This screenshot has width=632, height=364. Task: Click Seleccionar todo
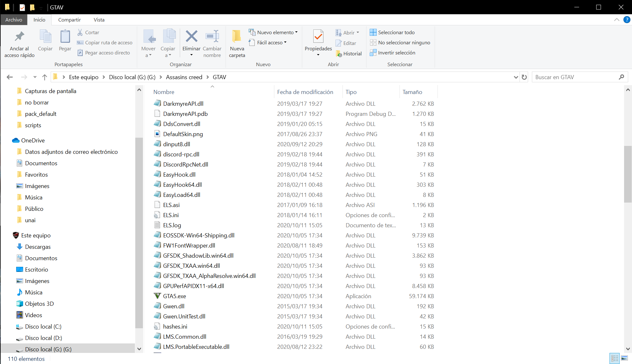[x=396, y=32]
